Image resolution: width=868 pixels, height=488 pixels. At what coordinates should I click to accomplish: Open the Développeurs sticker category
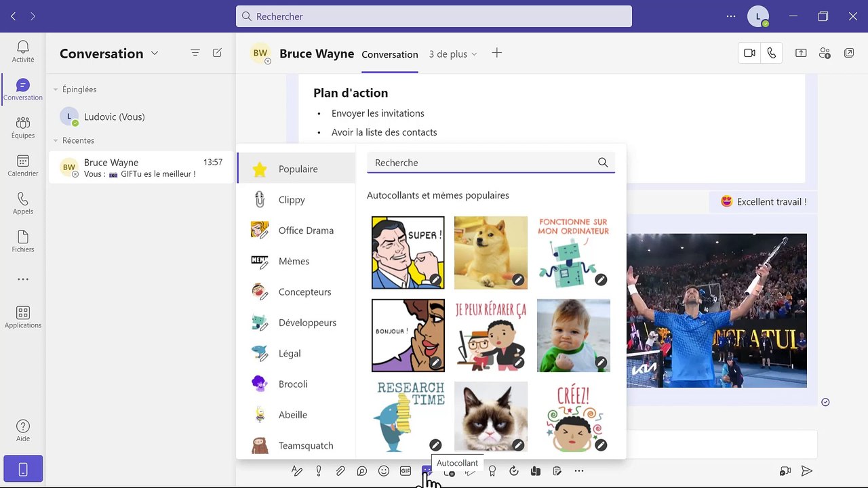296,323
